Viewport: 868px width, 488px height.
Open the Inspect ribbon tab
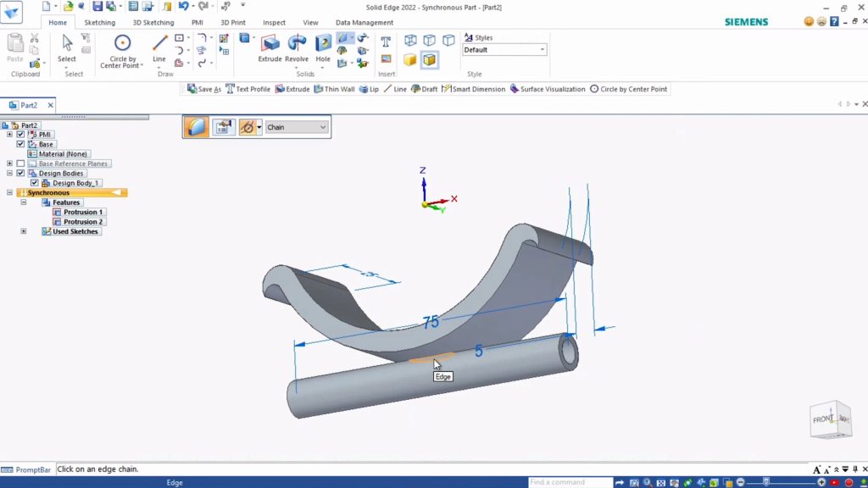tap(274, 23)
